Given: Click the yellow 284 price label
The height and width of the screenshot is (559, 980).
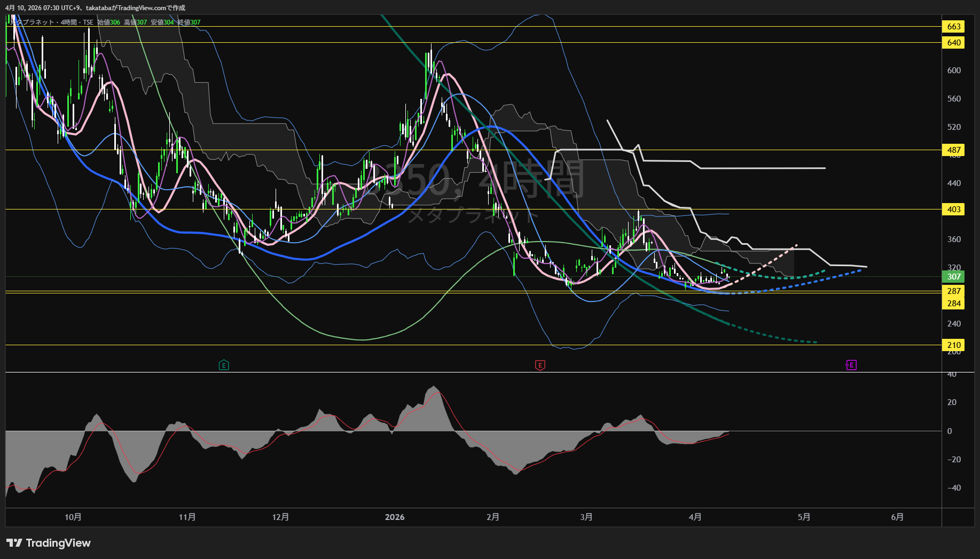Looking at the screenshot, I should click(x=954, y=304).
